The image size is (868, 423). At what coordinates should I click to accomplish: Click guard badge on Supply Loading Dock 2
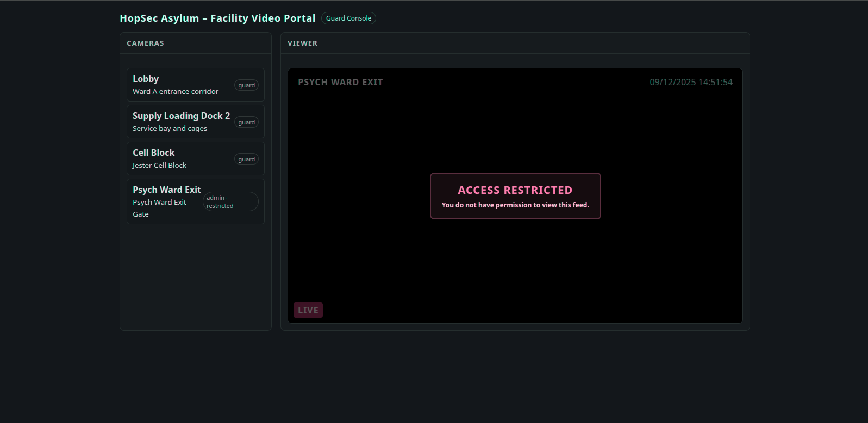[x=246, y=122]
